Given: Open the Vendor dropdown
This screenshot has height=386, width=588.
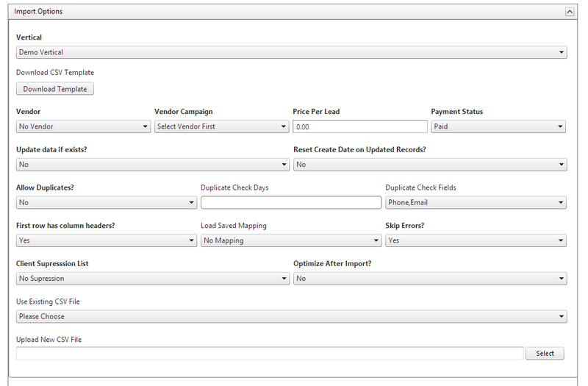Looking at the screenshot, I should [x=83, y=126].
